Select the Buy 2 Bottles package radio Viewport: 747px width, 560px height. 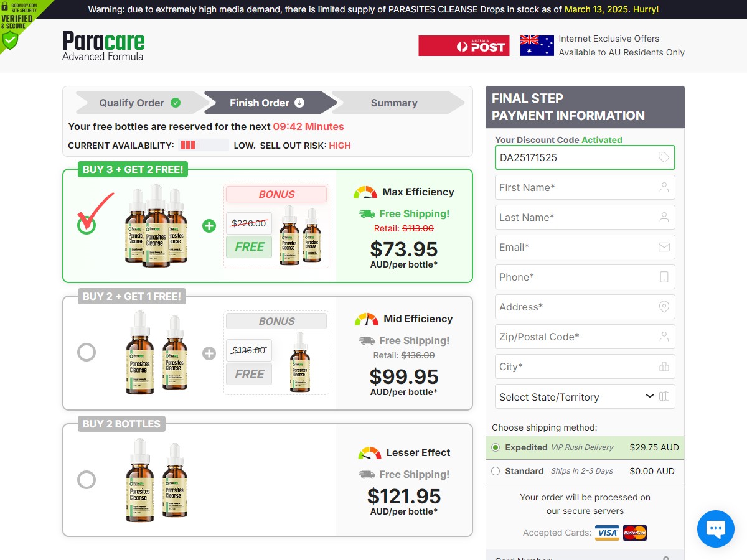87,480
